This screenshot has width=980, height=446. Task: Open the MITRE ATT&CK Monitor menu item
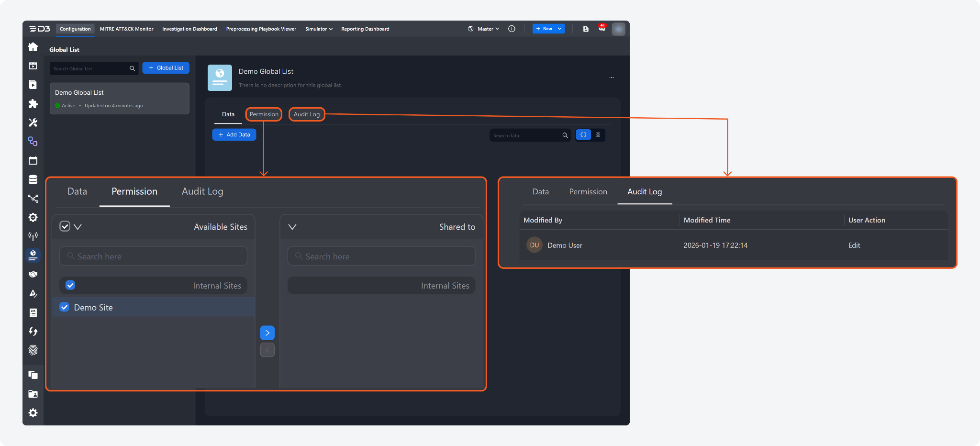coord(126,29)
